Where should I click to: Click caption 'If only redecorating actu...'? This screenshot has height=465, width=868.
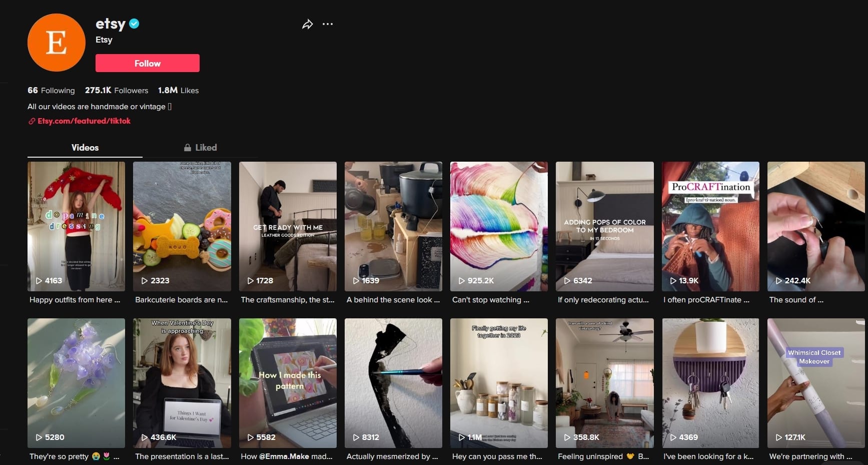coord(603,300)
